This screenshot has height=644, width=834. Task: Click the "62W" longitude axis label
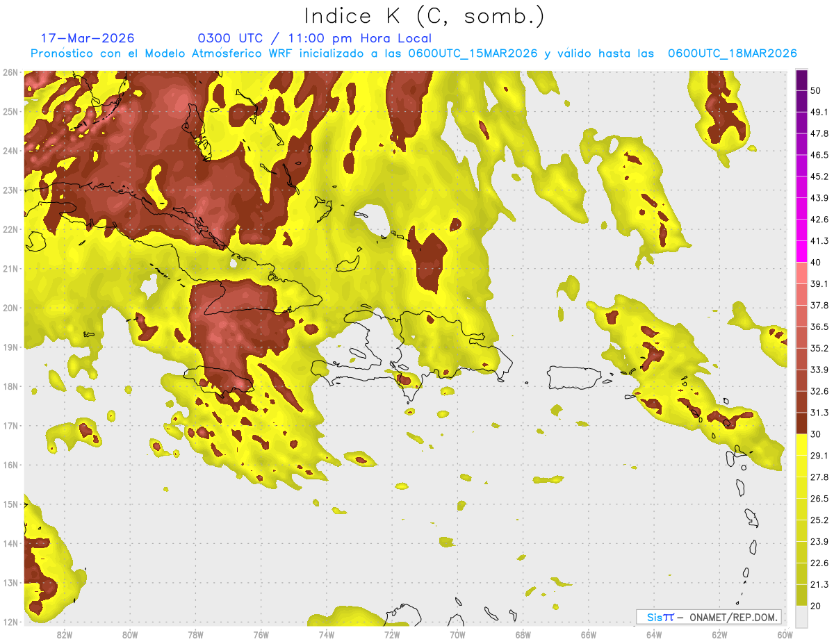(x=719, y=634)
